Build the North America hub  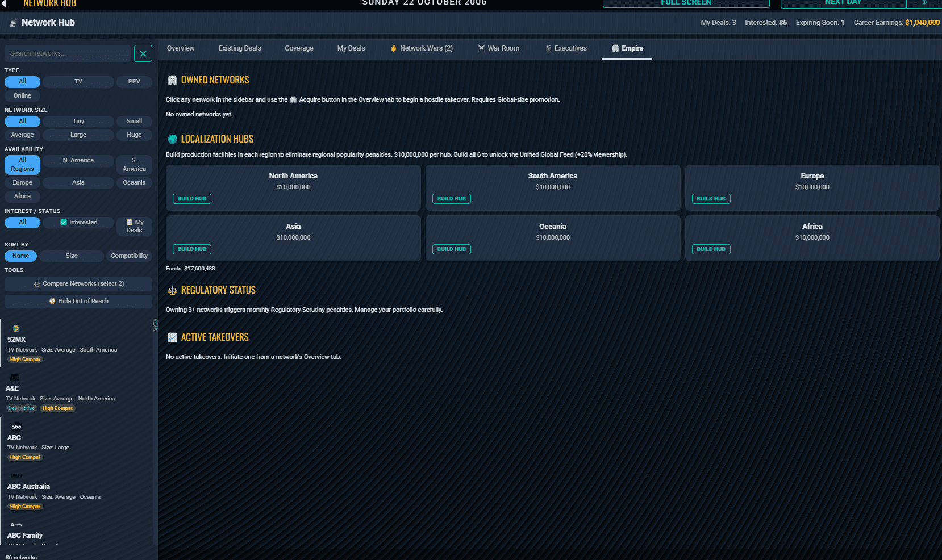pyautogui.click(x=192, y=199)
